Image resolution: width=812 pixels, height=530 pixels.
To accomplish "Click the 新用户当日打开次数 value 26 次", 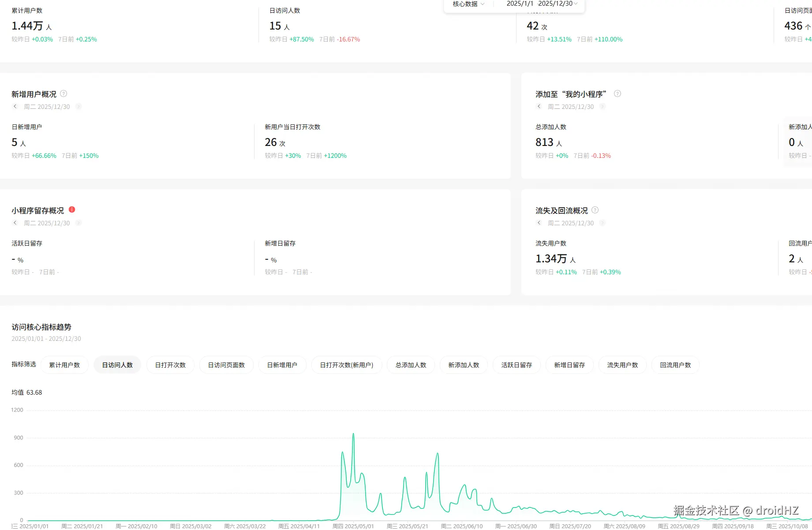I will pyautogui.click(x=275, y=143).
